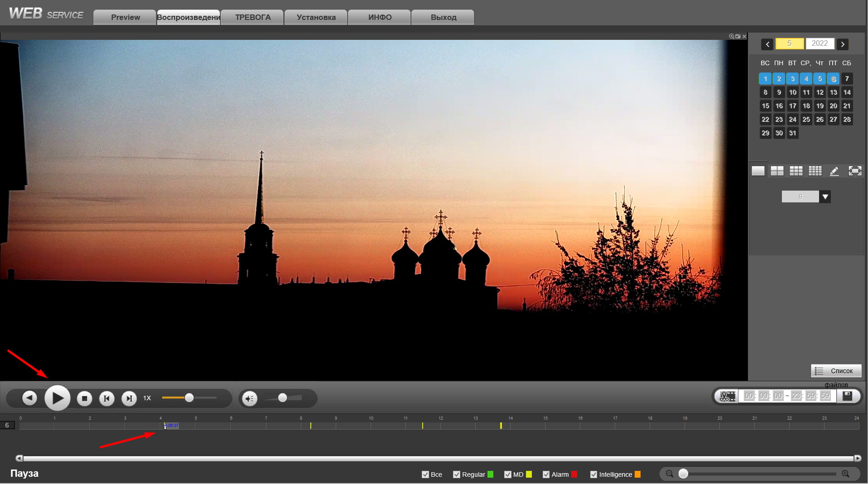The height and width of the screenshot is (484, 868).
Task: Select the nine-window grid layout
Action: 796,171
